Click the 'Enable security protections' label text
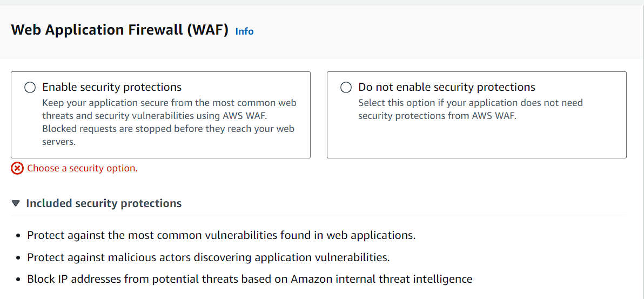 (x=112, y=87)
